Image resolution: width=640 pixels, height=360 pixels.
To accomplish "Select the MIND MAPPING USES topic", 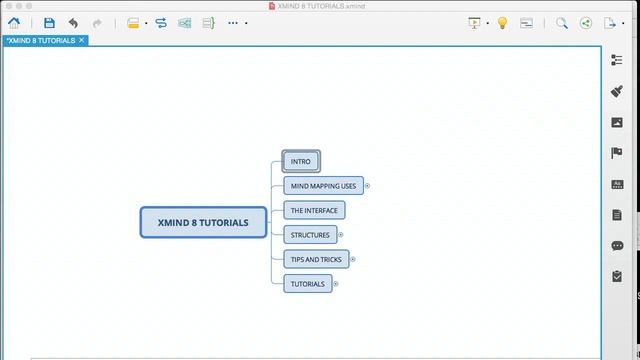I will [x=323, y=186].
